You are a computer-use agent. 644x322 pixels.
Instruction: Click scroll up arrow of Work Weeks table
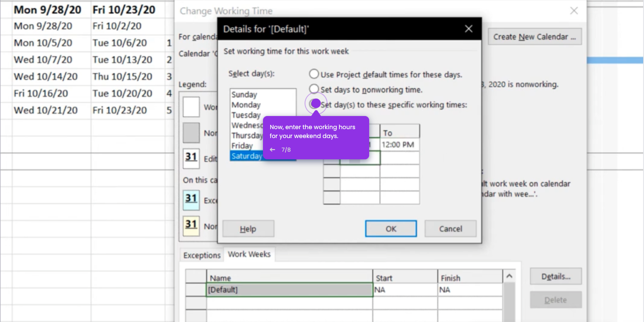509,276
